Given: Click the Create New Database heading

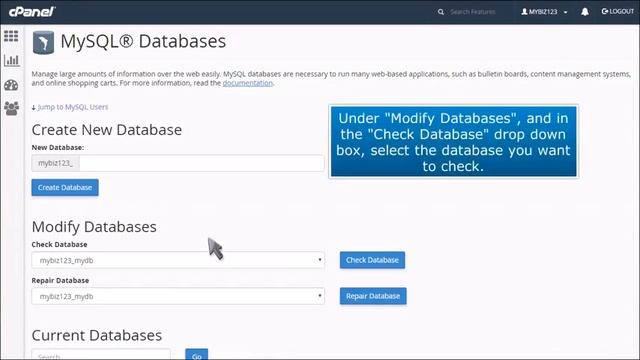Looking at the screenshot, I should point(107,130).
